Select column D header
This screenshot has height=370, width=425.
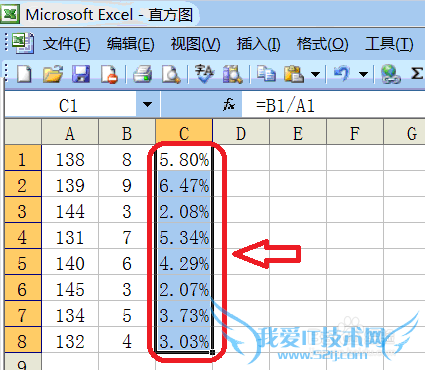241,132
